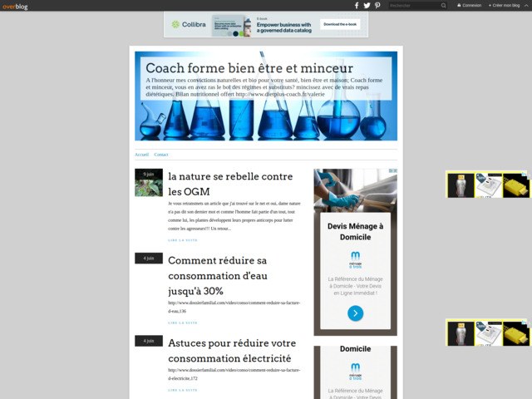
Task: Click the search magnifier icon
Action: point(445,5)
